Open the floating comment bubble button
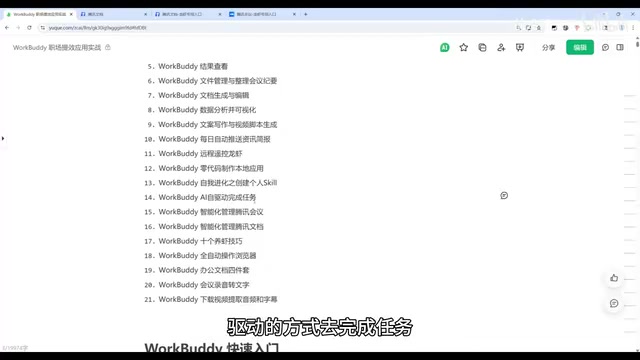The width and height of the screenshot is (640, 360). (614, 303)
